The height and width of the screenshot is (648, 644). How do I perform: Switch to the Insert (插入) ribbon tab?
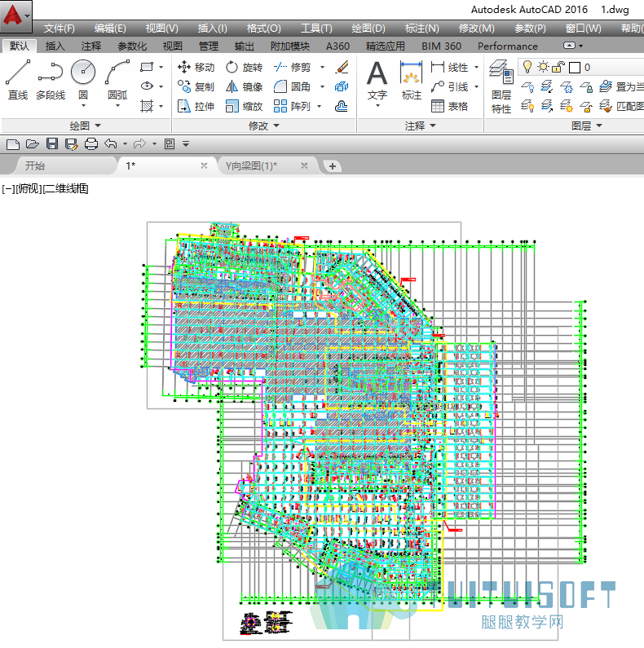point(55,46)
